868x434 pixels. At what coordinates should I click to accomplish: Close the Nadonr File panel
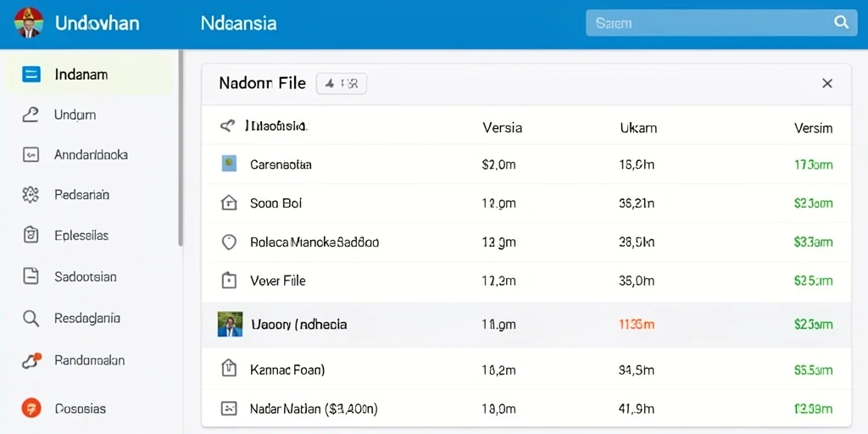[827, 84]
